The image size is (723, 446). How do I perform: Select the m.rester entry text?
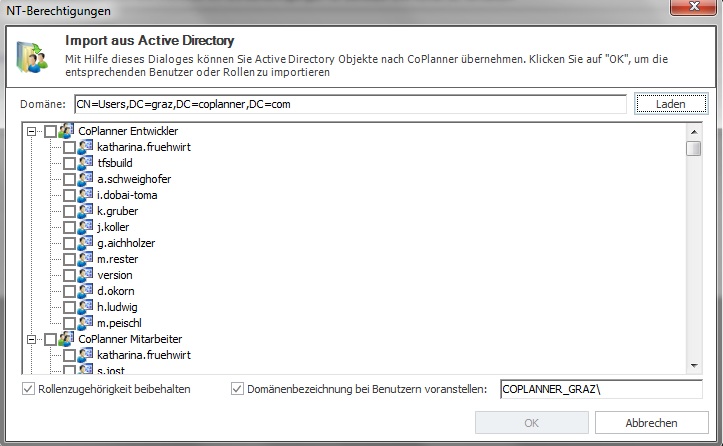[118, 259]
